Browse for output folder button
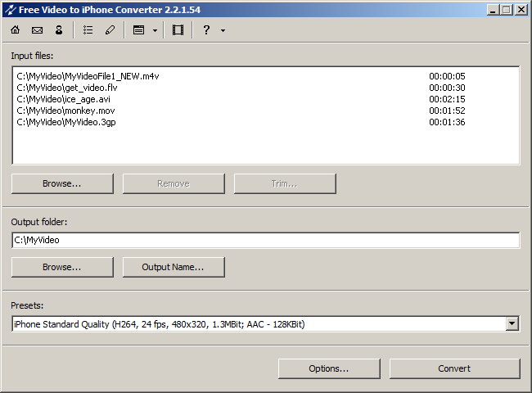 point(62,268)
